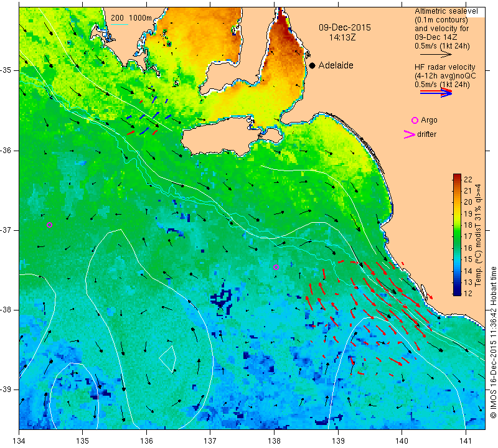Click the magenta drifter chevron in the legend
Image resolution: width=498 pixels, height=448 pixels.
tap(410, 134)
